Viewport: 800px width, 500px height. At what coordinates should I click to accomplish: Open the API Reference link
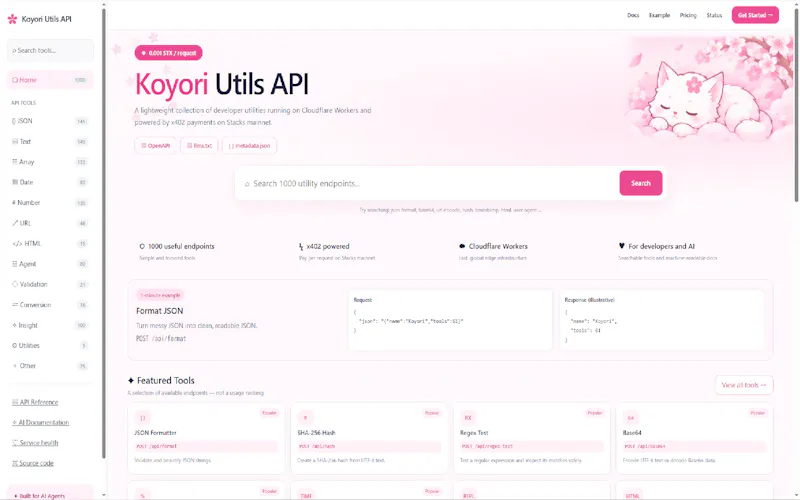(35, 402)
